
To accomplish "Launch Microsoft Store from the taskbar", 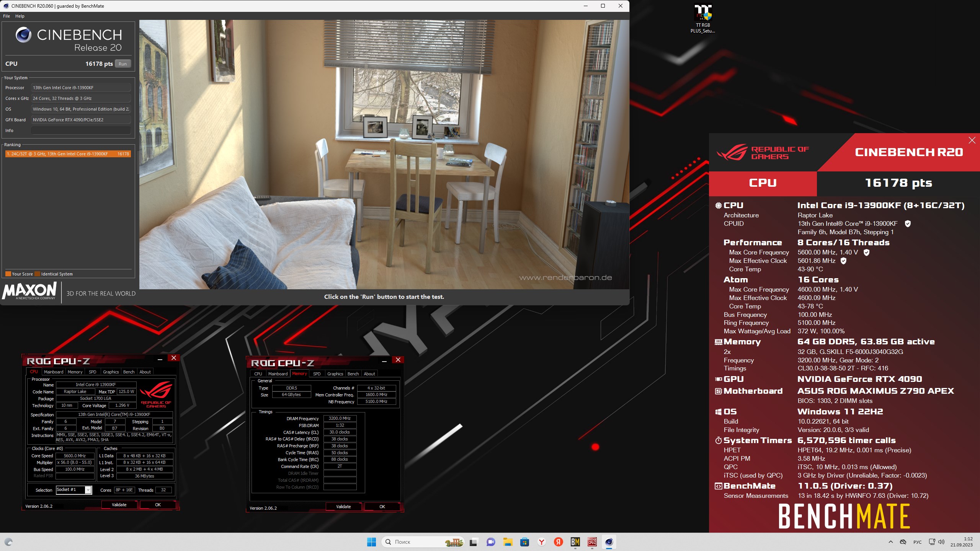I will click(524, 542).
